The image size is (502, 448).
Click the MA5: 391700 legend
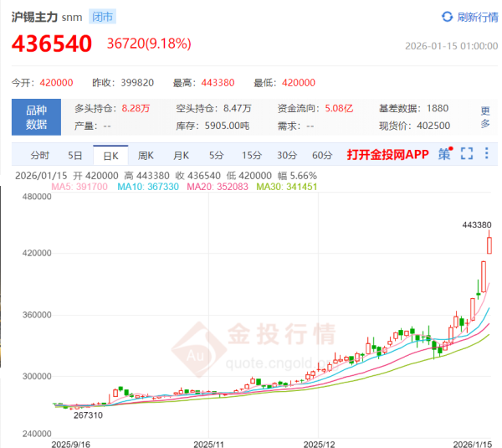(x=79, y=187)
